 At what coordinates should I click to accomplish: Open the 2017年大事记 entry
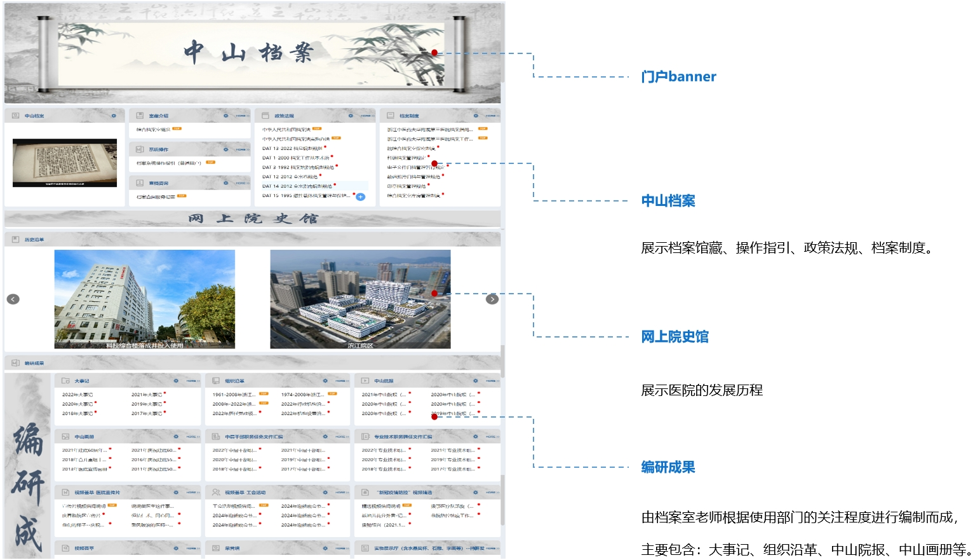click(147, 414)
